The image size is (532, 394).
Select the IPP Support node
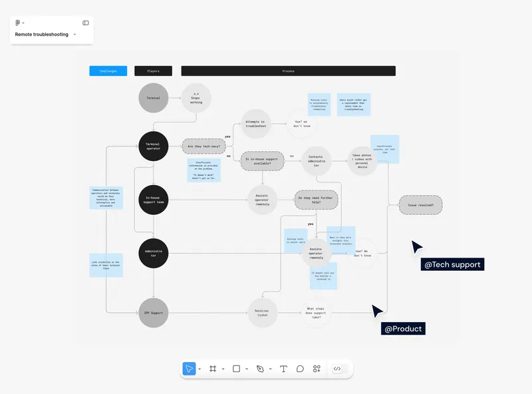coord(154,313)
